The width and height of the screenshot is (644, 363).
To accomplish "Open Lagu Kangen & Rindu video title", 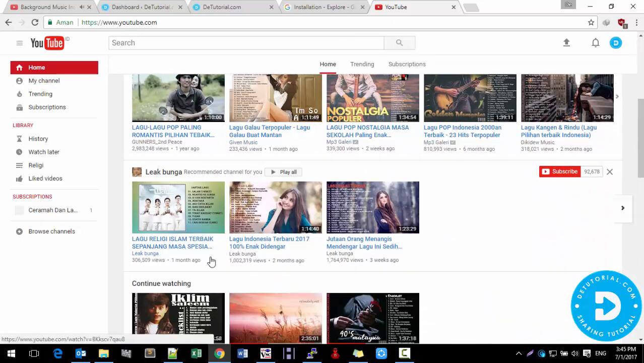I will pos(559,131).
